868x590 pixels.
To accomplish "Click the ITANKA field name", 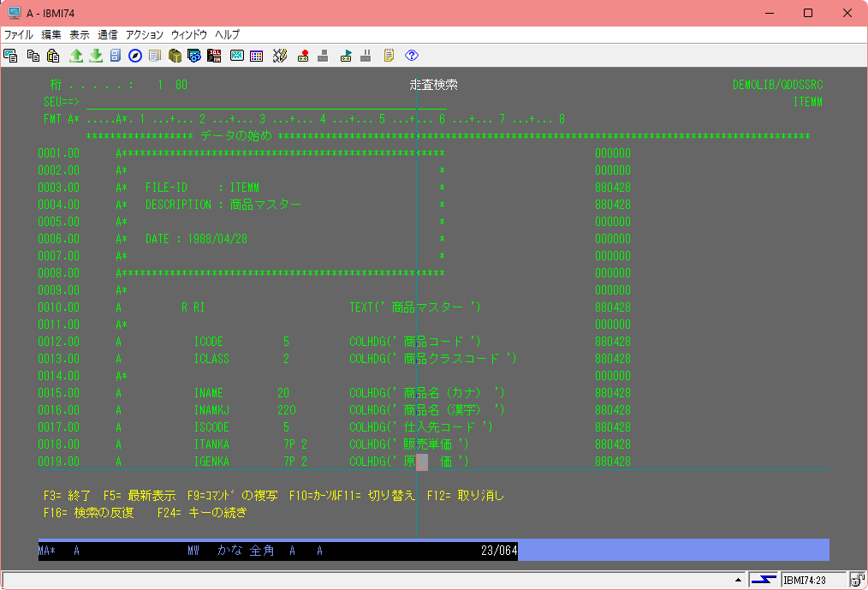I will click(x=211, y=444).
